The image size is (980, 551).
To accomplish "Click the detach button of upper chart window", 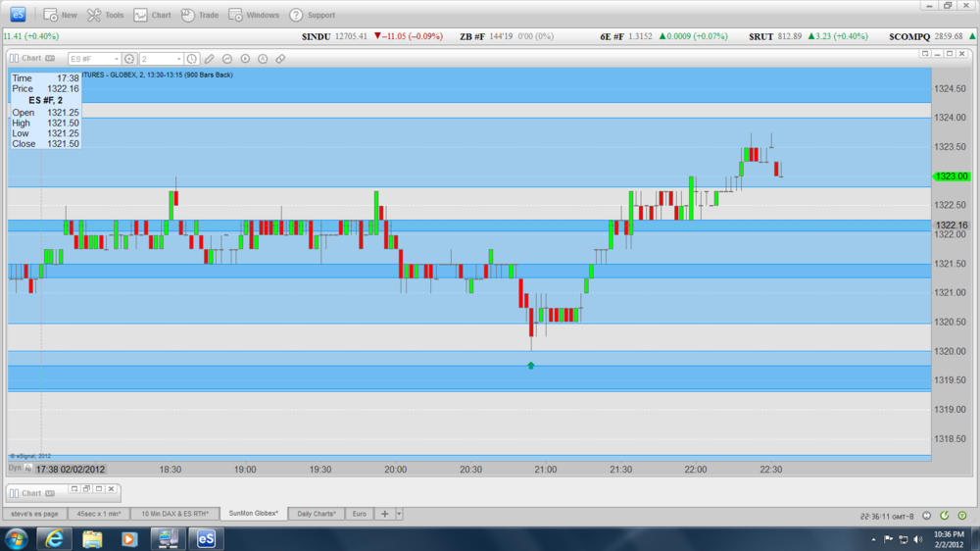I will coord(925,54).
